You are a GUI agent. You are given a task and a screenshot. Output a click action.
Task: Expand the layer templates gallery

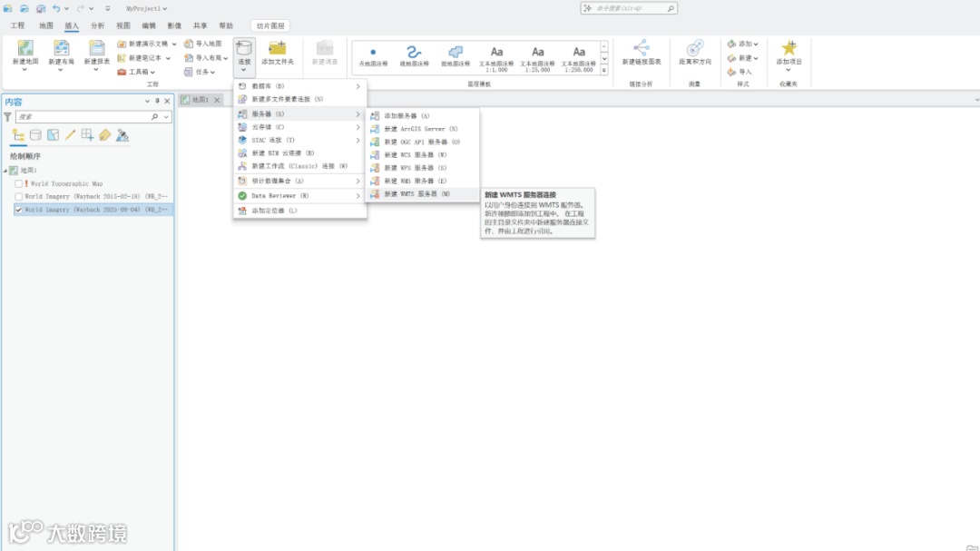point(604,70)
